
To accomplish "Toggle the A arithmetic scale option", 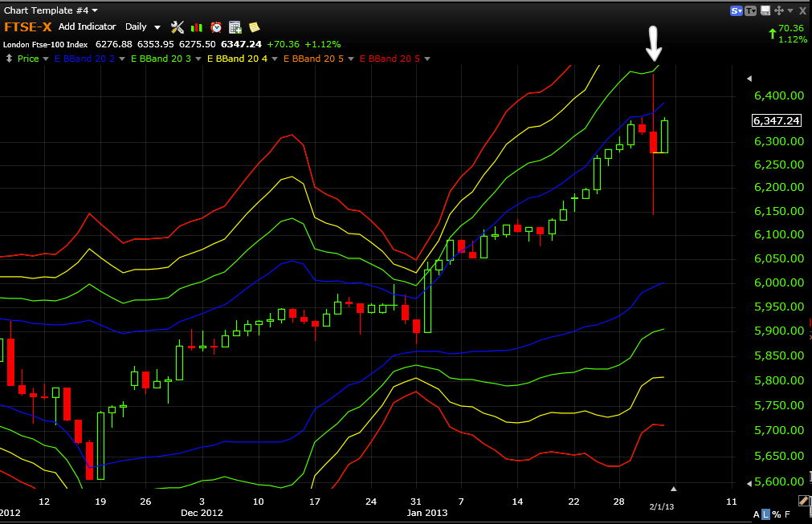I will point(756,514).
